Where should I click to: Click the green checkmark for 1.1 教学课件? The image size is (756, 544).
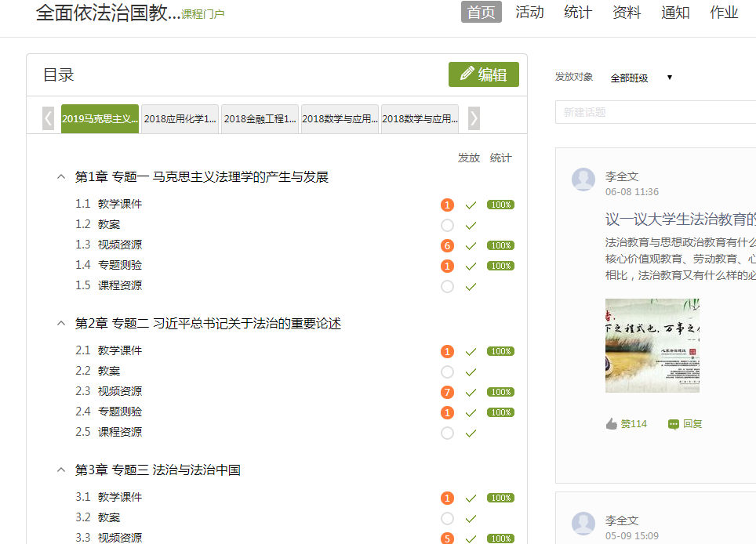[x=471, y=205]
